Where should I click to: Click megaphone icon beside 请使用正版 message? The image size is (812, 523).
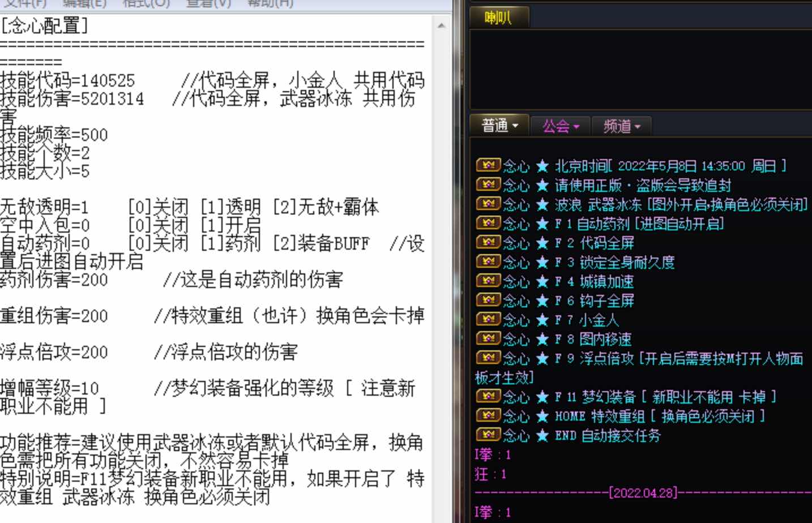pyautogui.click(x=488, y=185)
